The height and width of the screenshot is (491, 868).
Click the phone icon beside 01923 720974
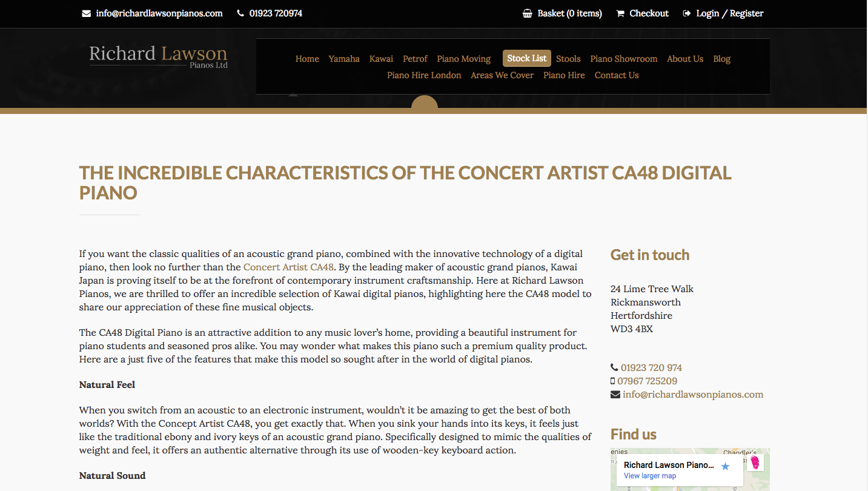(x=240, y=13)
